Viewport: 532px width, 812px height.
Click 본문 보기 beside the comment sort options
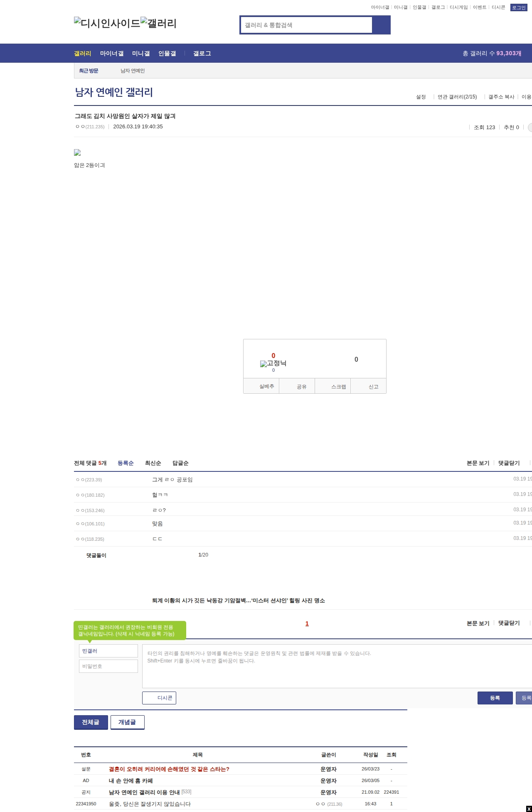[478, 463]
